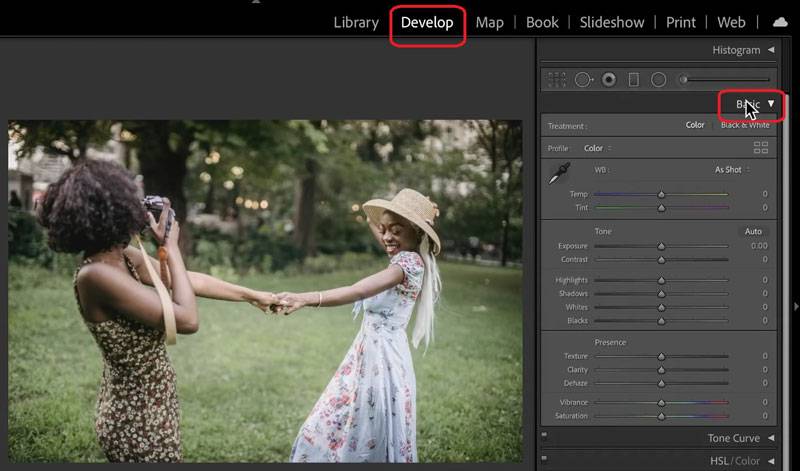This screenshot has height=471, width=800.
Task: Collapse the right panel group arrow
Action: 796,307
